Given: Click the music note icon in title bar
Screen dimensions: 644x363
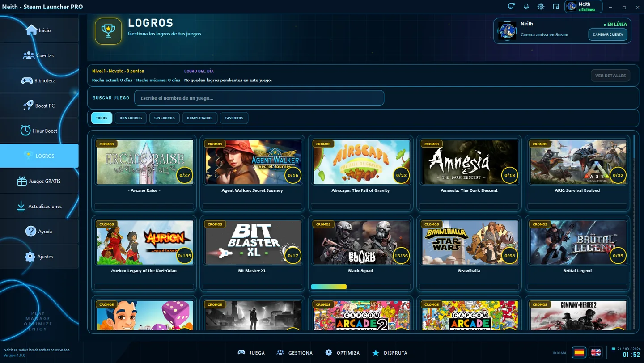Looking at the screenshot, I should [555, 6].
